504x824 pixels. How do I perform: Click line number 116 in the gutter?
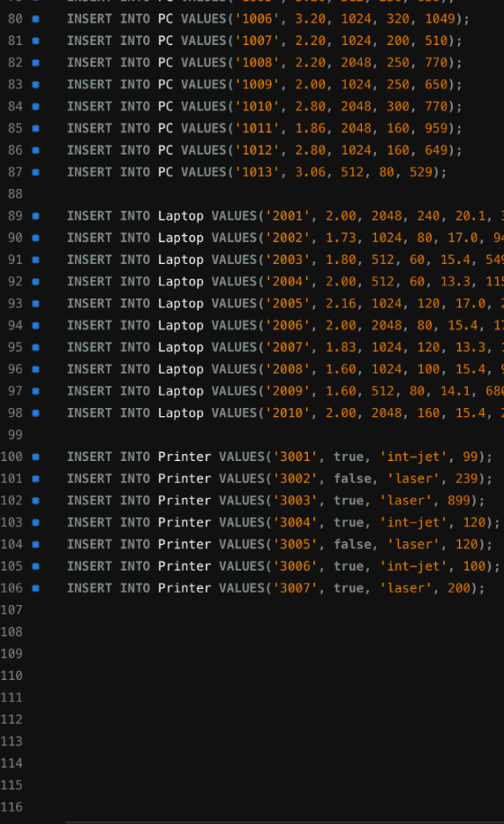12,807
